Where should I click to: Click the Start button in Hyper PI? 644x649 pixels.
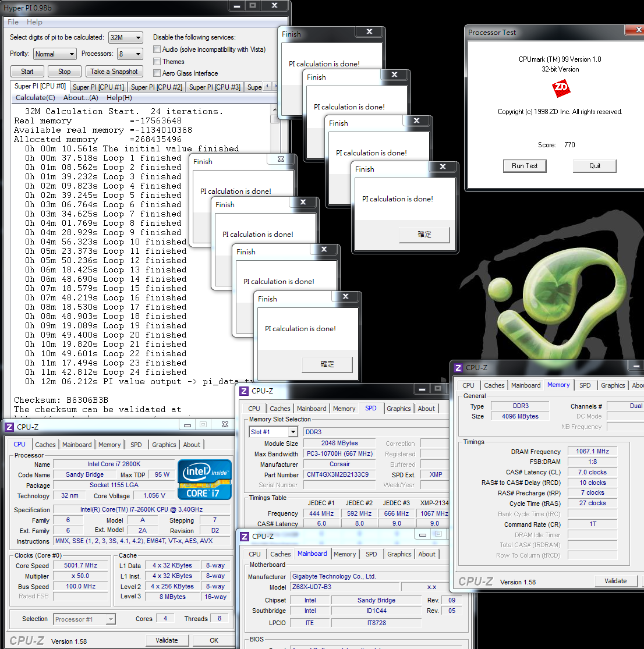click(x=27, y=72)
